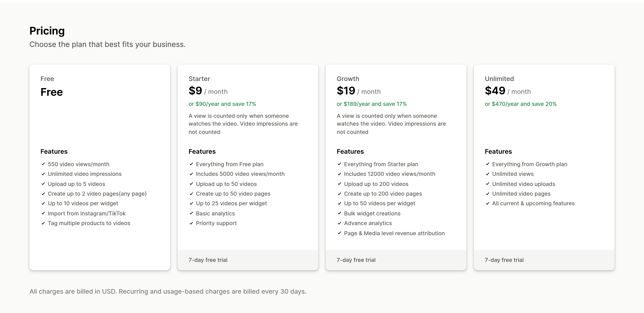Click checkmark beside Import from Instagram/TikTok
This screenshot has height=313, width=644.
[x=43, y=213]
